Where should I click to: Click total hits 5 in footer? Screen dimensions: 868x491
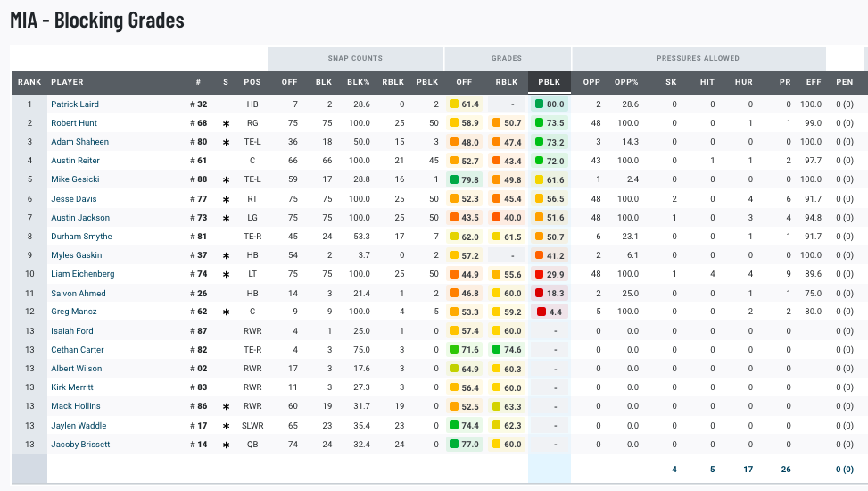[x=713, y=470]
